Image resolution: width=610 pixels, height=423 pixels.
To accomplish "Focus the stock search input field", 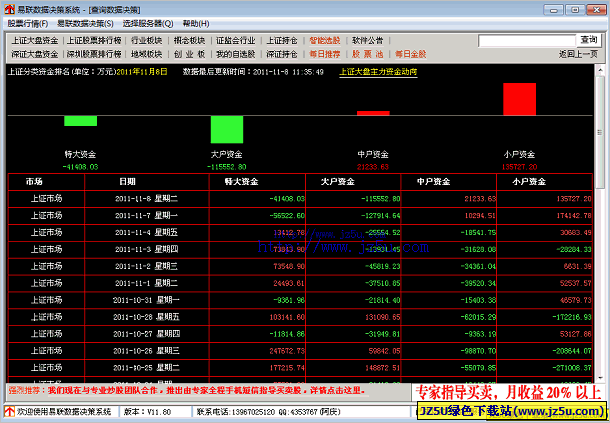I will click(x=527, y=40).
